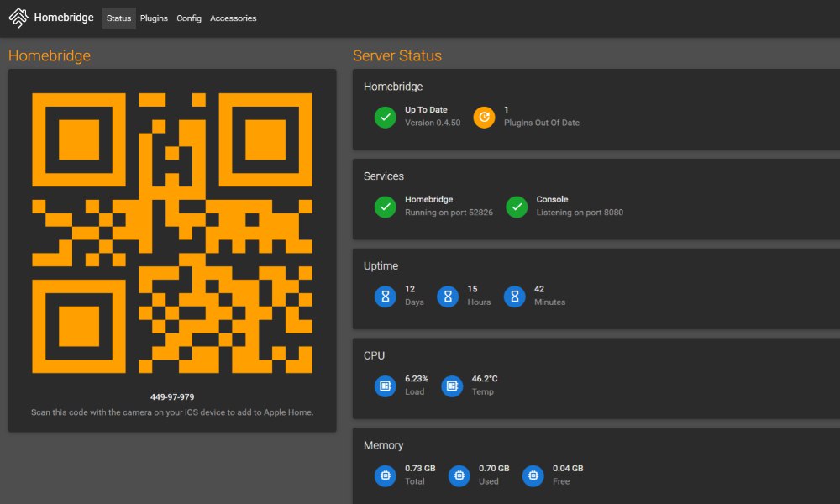The height and width of the screenshot is (504, 840).
Task: Click the '0.70 GB' used memory value
Action: (x=494, y=468)
